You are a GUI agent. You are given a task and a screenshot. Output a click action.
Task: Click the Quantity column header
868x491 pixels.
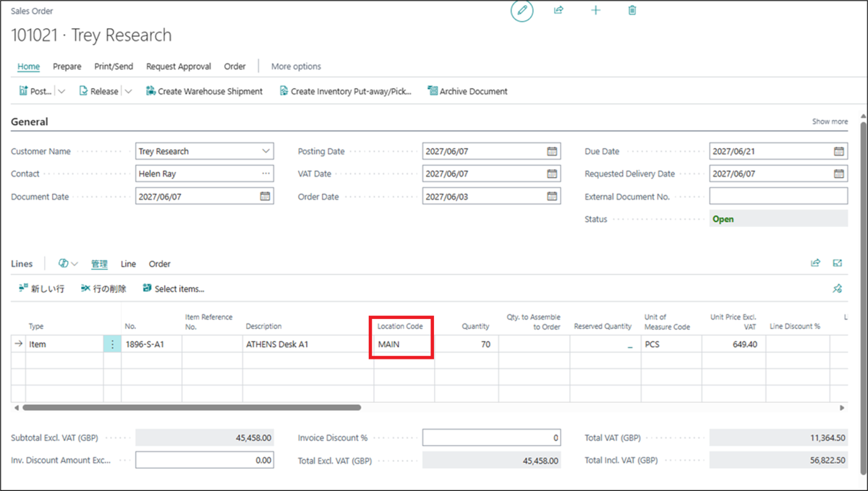(475, 327)
